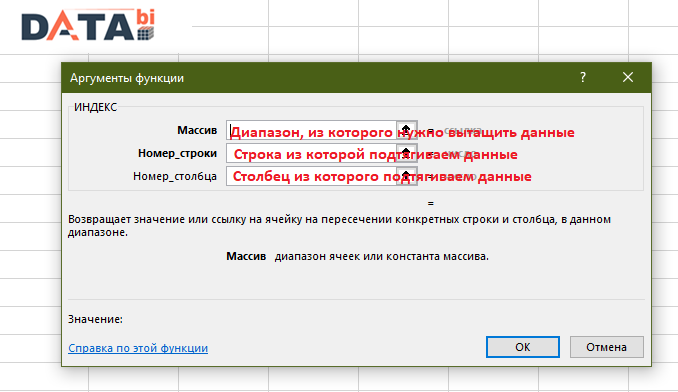Close the Аргументы функции dialog
Viewport: 678px width, 392px height.
point(628,77)
